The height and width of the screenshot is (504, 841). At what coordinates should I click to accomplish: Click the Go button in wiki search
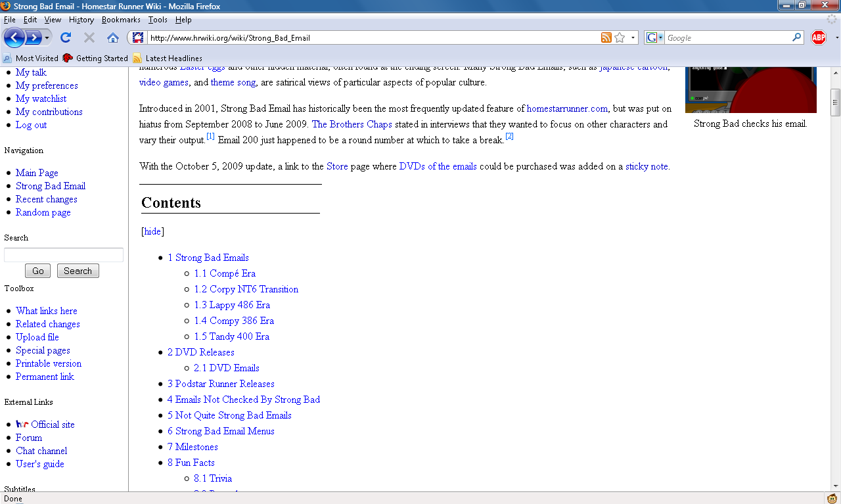pos(38,271)
